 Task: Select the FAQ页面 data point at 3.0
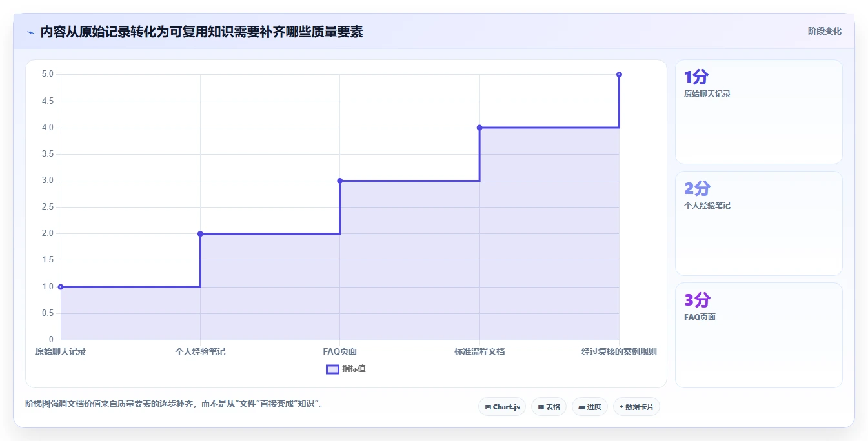(340, 181)
